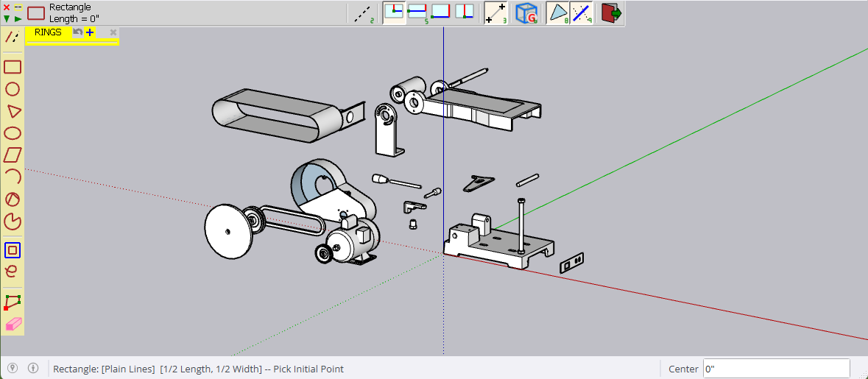The image size is (868, 379).
Task: Enable group generation cube icon
Action: click(526, 14)
